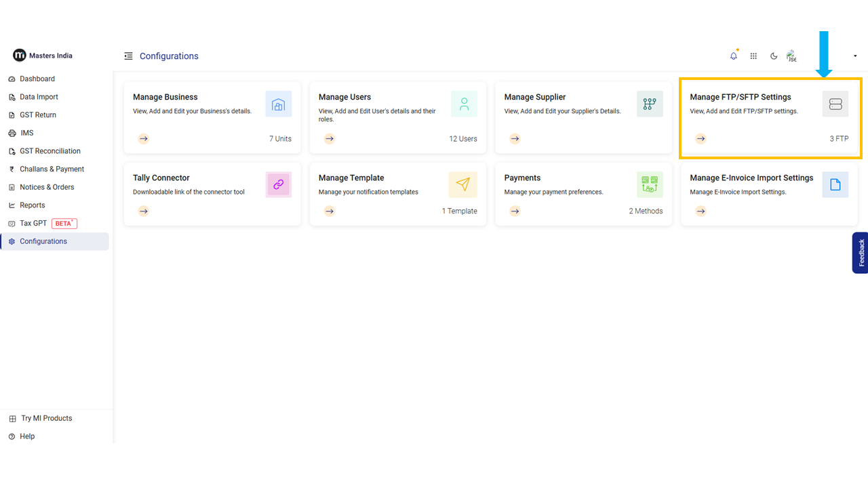
Task: Click the Tally Connector link icon
Action: click(x=278, y=184)
